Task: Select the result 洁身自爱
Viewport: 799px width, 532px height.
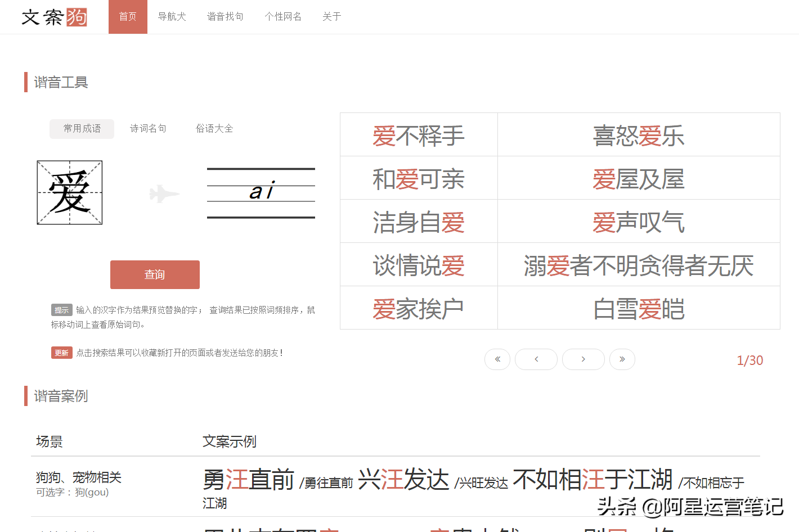Action: [x=419, y=222]
